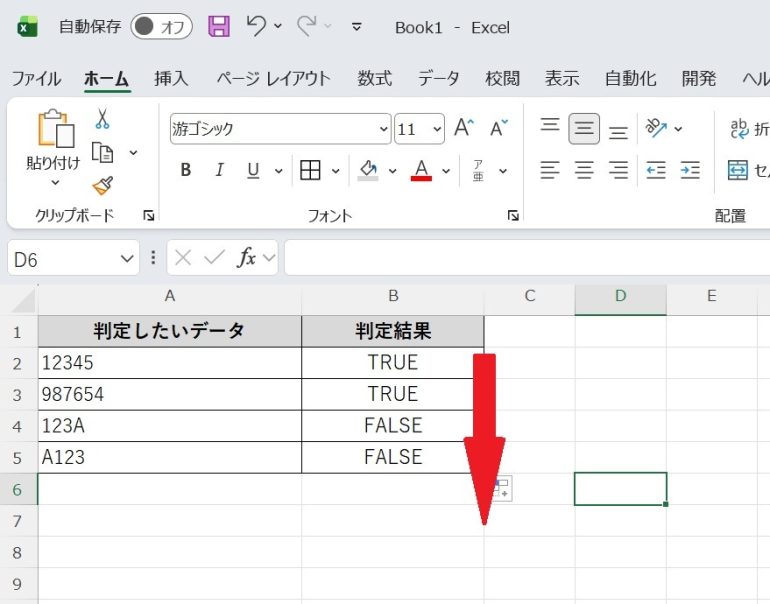Open Customize Quick Access Toolbar dropdown

tap(357, 27)
